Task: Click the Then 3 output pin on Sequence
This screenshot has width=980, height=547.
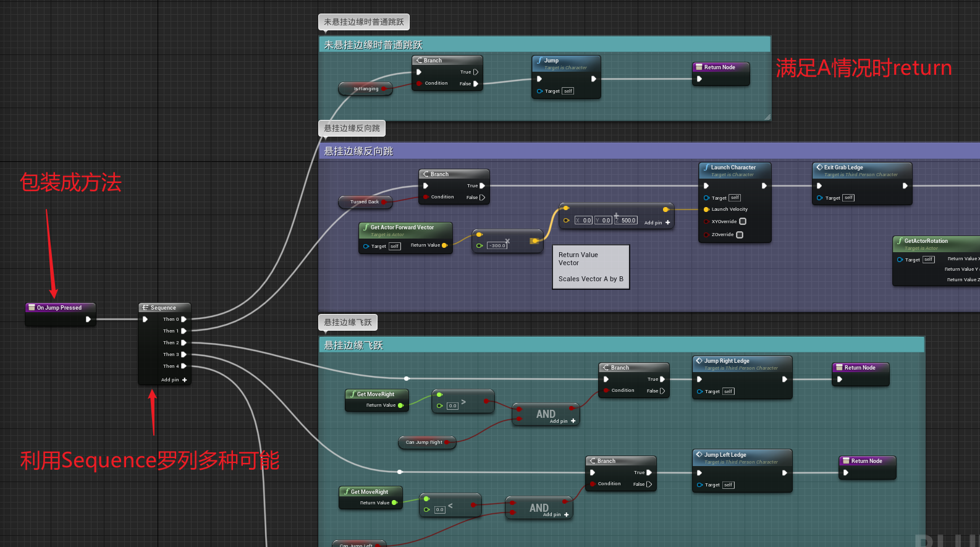Action: [x=184, y=355]
